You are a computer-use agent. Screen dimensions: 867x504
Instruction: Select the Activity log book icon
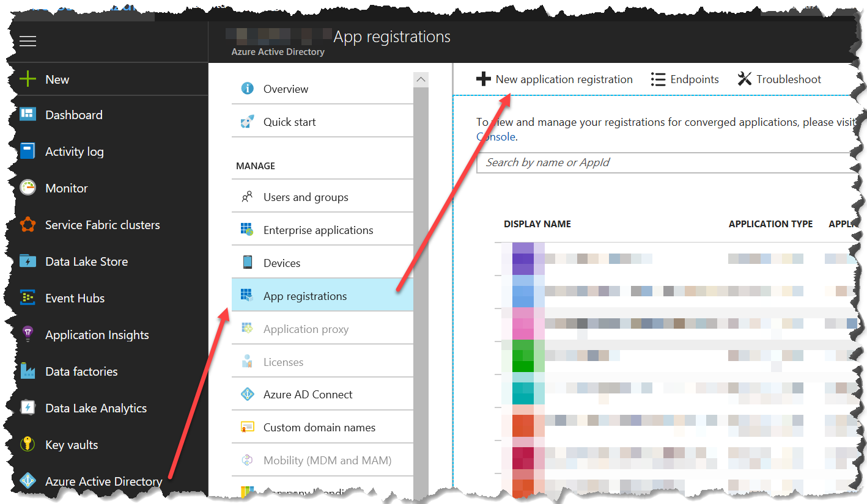click(x=28, y=151)
